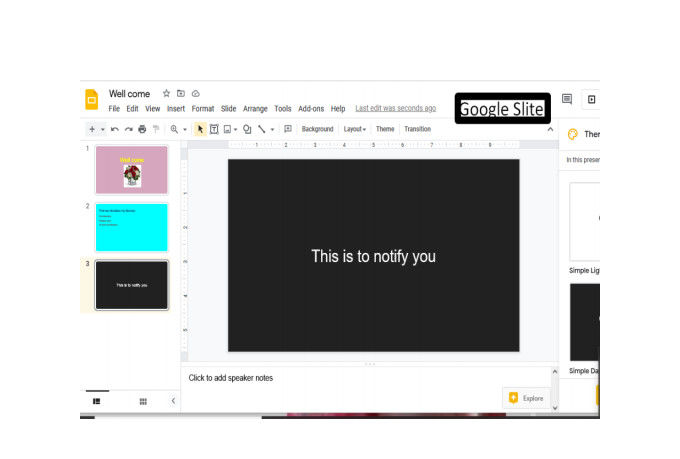Click the Transition toolbar button
This screenshot has height=459, width=680.
point(418,129)
